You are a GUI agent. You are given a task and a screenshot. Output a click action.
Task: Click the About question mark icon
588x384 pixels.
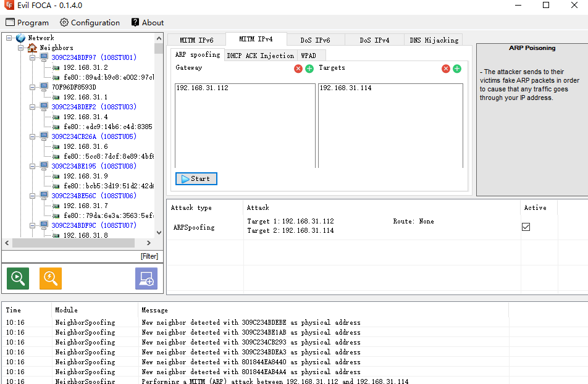(135, 22)
